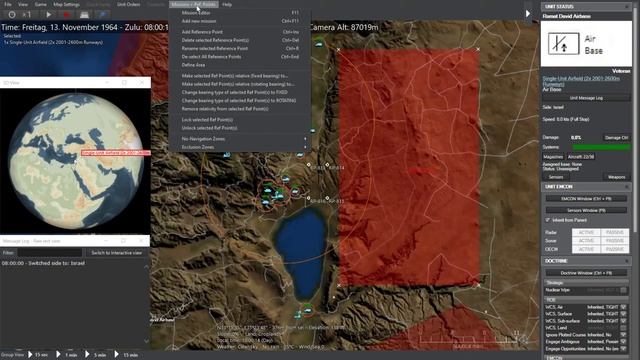Collapse the Doctrine panel header icon

coord(627,261)
